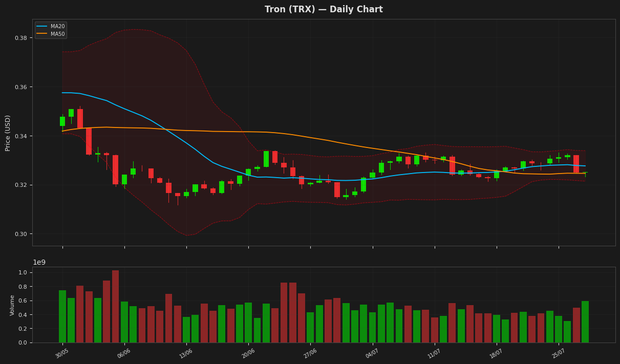Viewport: 620px width, 364px height.
Task: Click the 18/07 date label
Action: pos(496,353)
